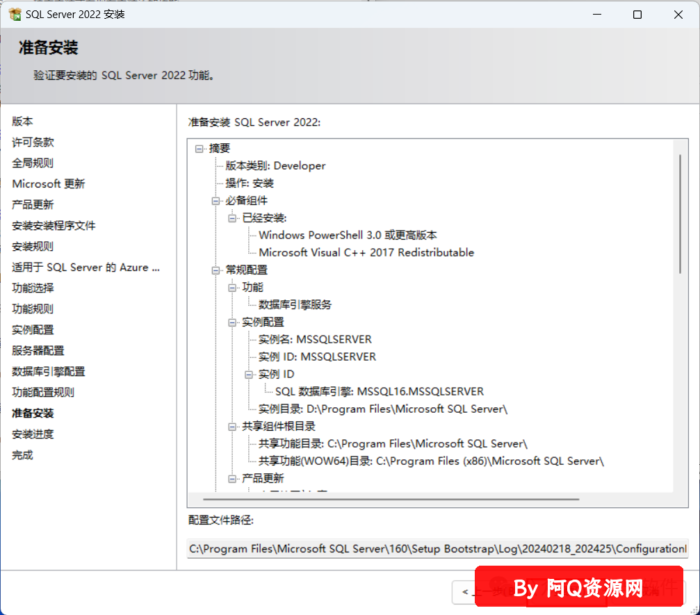
Task: Collapse the 共享组件根目录 node
Action: coord(232,427)
